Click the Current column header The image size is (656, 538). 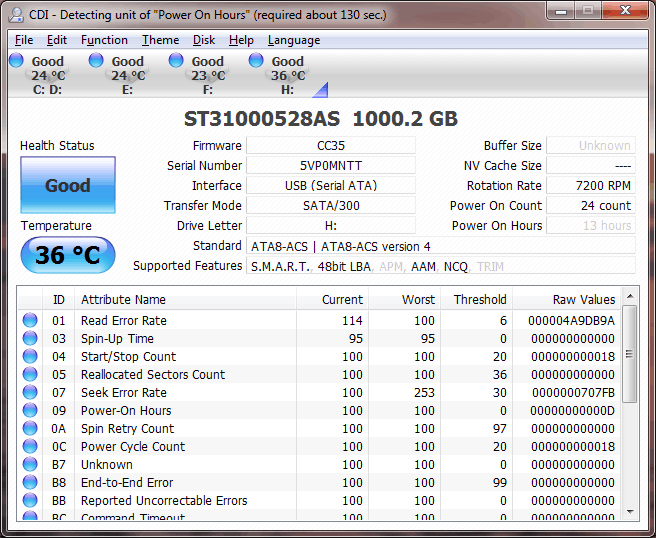[332, 299]
